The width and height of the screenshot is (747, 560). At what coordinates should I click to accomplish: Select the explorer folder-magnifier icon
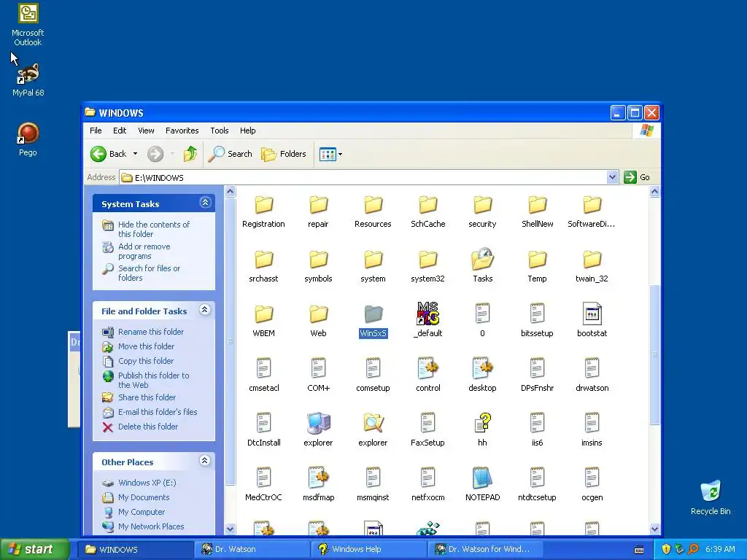click(x=373, y=429)
